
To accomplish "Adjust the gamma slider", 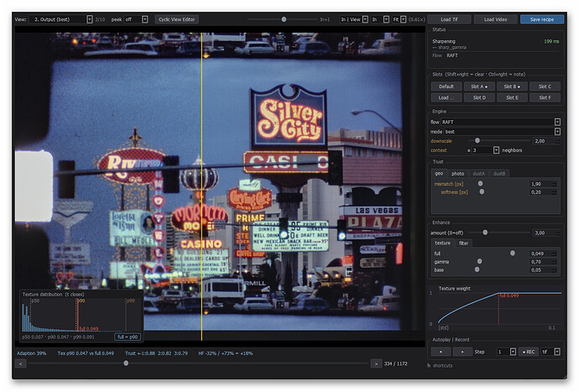I will [479, 262].
